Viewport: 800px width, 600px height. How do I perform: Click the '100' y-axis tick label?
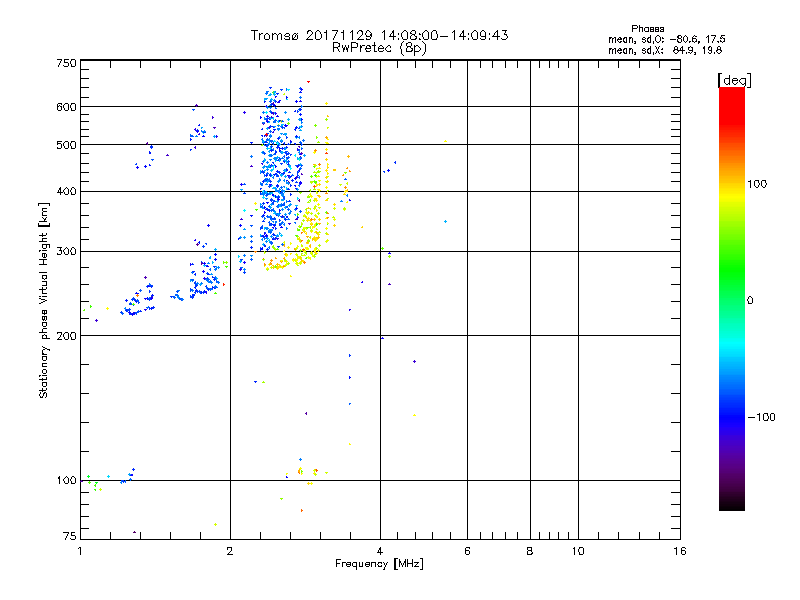click(x=66, y=480)
